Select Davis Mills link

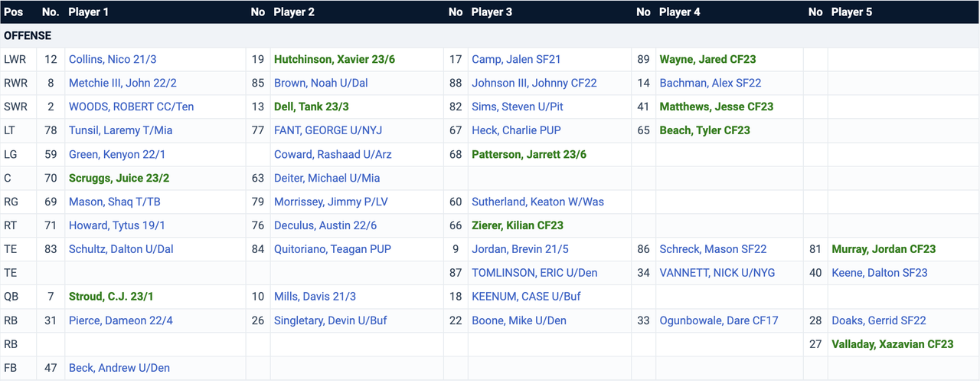point(315,297)
